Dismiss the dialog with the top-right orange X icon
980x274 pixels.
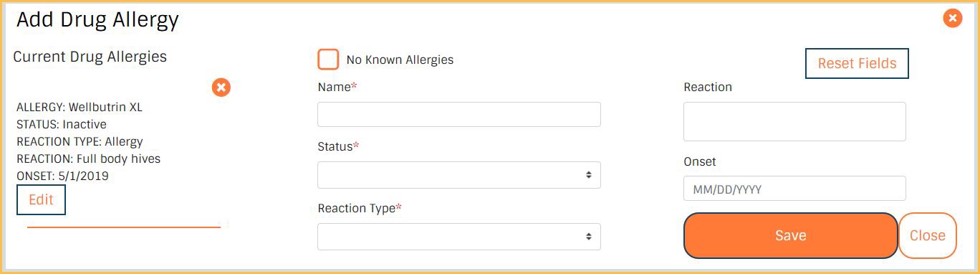tap(952, 18)
